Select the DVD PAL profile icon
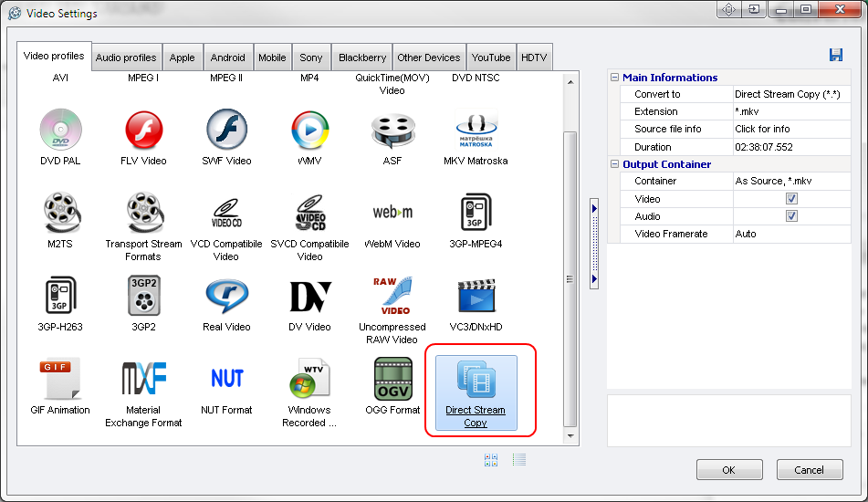The height and width of the screenshot is (502, 868). pyautogui.click(x=60, y=130)
